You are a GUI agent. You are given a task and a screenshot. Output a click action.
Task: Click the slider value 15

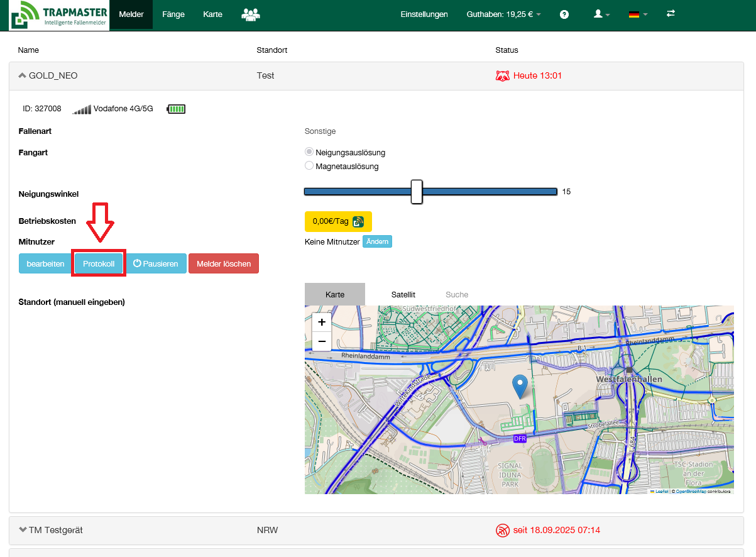coord(566,192)
